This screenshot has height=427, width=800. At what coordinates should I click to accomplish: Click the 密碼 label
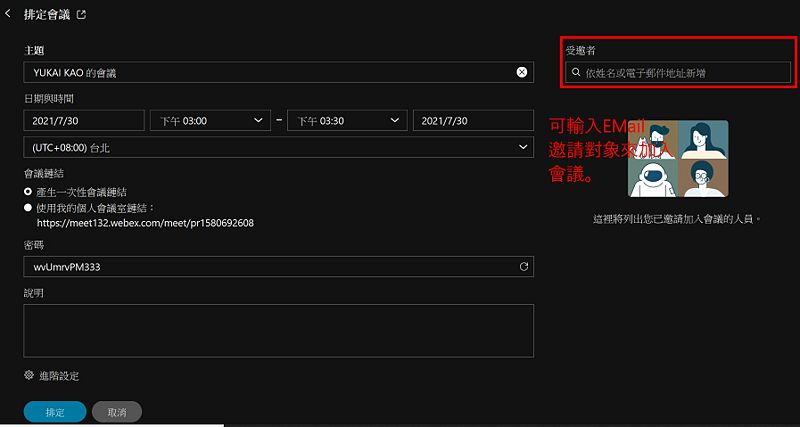[x=34, y=245]
